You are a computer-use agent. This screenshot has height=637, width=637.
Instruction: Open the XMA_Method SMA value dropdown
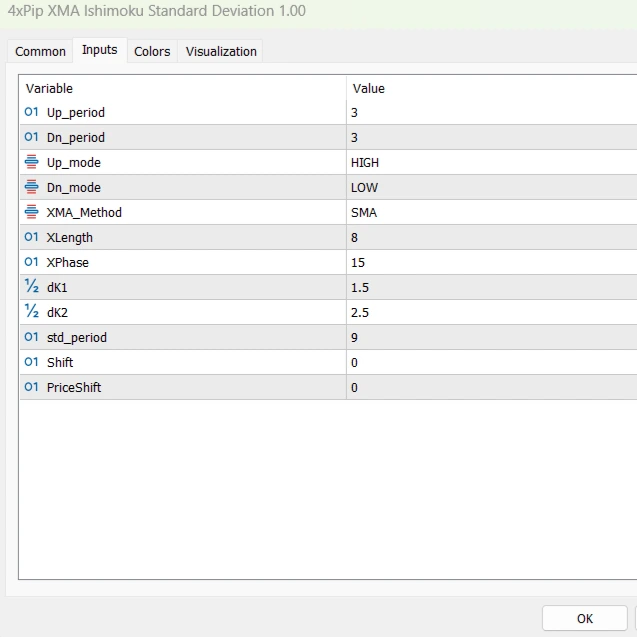(490, 212)
